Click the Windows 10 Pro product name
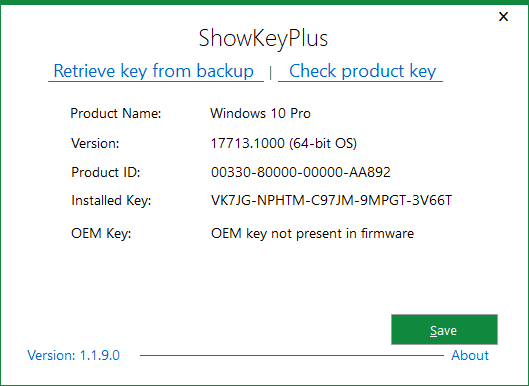This screenshot has width=529, height=386. tap(260, 113)
